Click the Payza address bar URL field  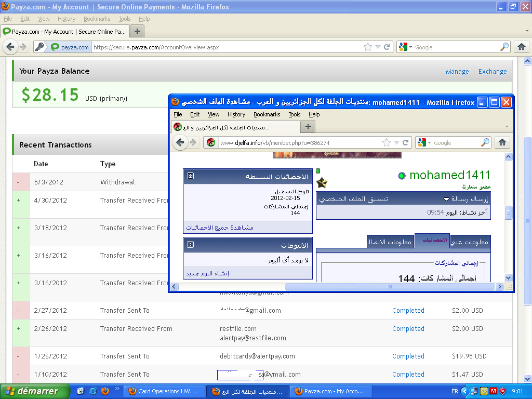coord(227,47)
